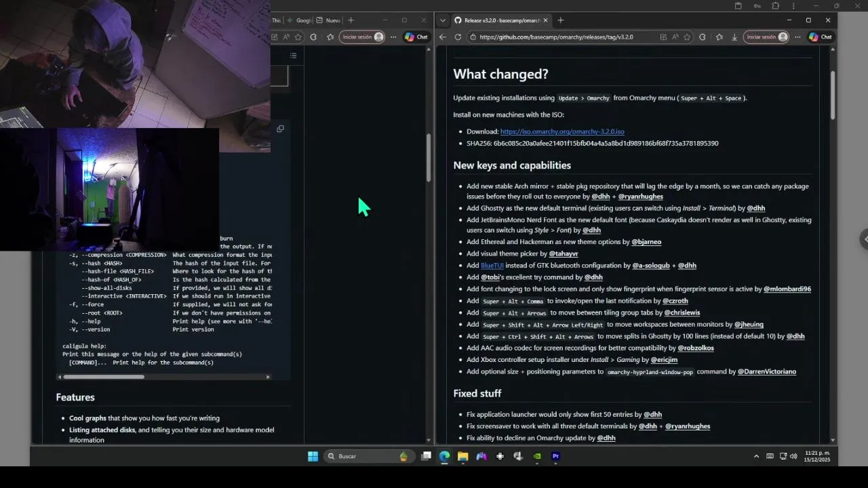
Task: Open favorites list icon in GitHub window
Action: click(x=719, y=37)
